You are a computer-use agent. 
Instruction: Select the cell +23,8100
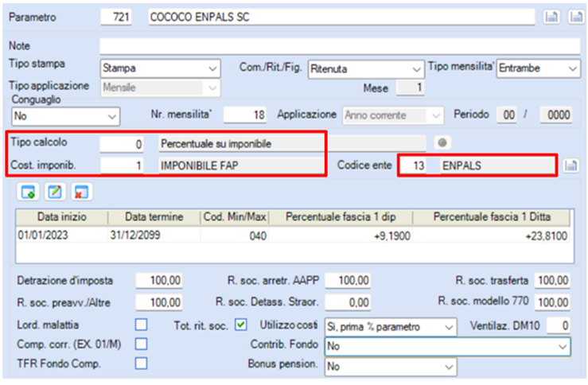point(491,235)
